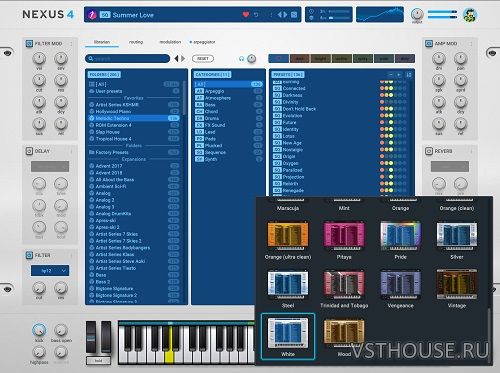The height and width of the screenshot is (373, 500).
Task: Click the undo arrow in the preset bar
Action: click(256, 15)
